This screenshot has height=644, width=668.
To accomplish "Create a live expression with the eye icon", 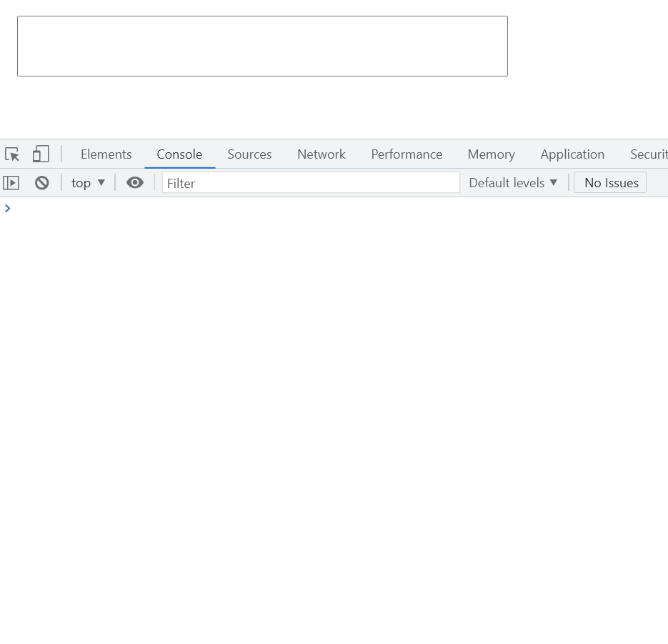I will point(134,183).
